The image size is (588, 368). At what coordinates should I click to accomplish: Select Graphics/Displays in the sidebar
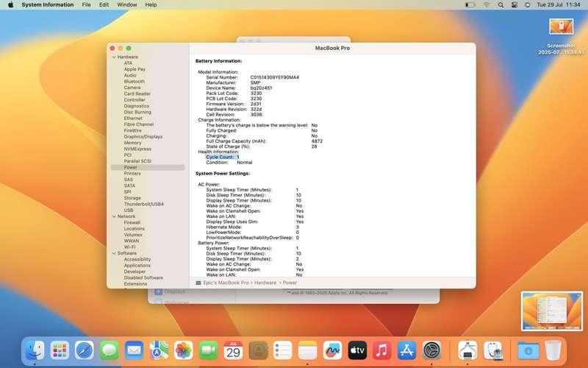pos(143,137)
